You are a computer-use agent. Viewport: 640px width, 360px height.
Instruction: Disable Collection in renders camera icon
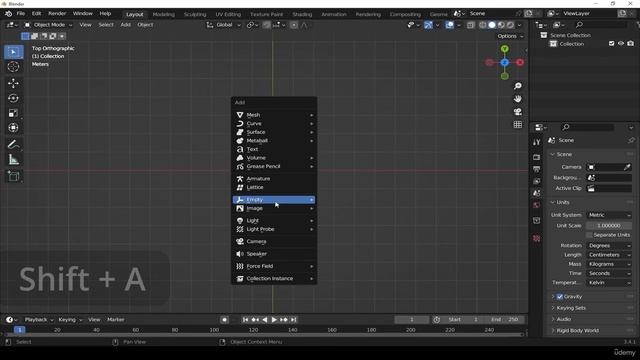[x=631, y=43]
